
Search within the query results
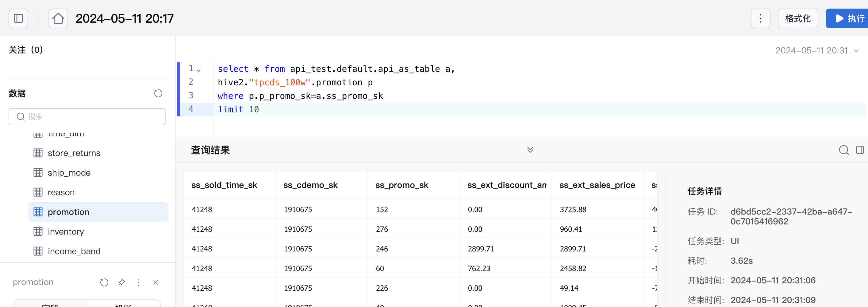point(843,150)
